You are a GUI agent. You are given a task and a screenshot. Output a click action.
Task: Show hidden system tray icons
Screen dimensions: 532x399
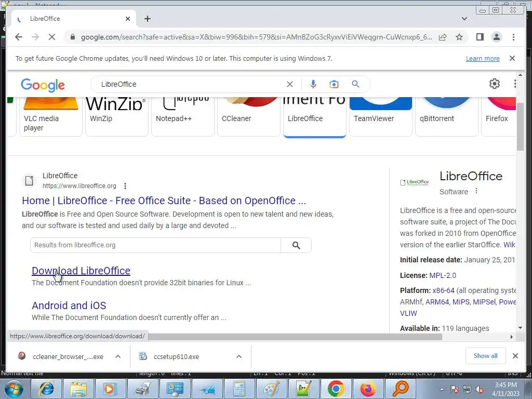point(442,389)
